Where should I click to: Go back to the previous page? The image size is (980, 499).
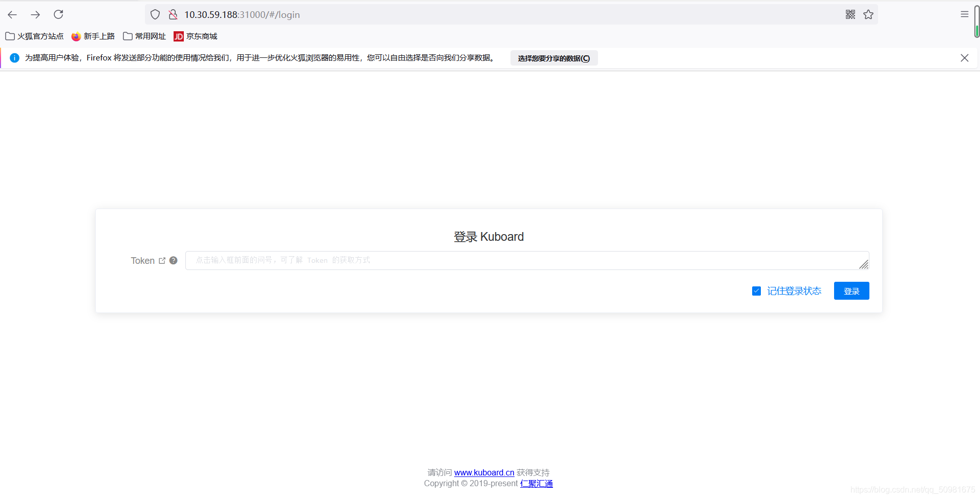coord(12,14)
